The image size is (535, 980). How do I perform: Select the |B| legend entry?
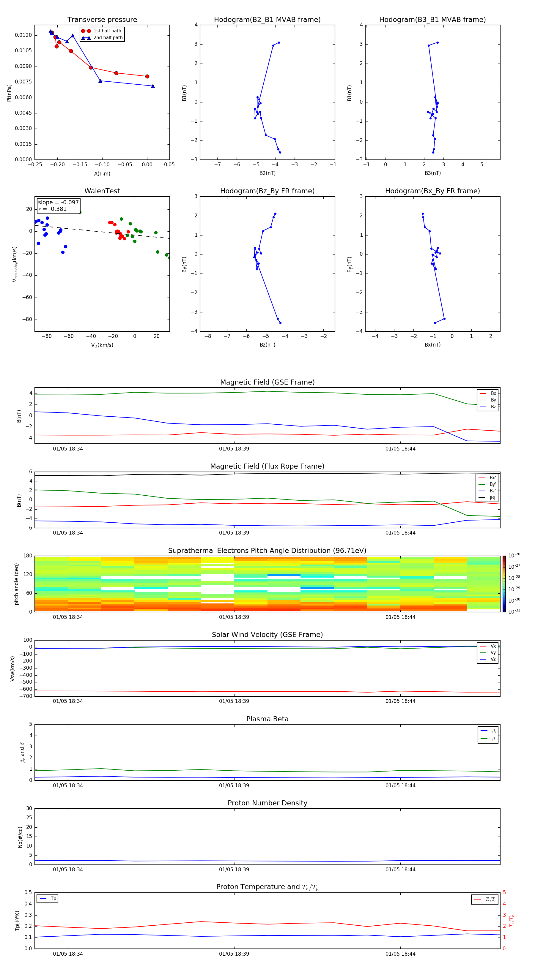point(487,498)
